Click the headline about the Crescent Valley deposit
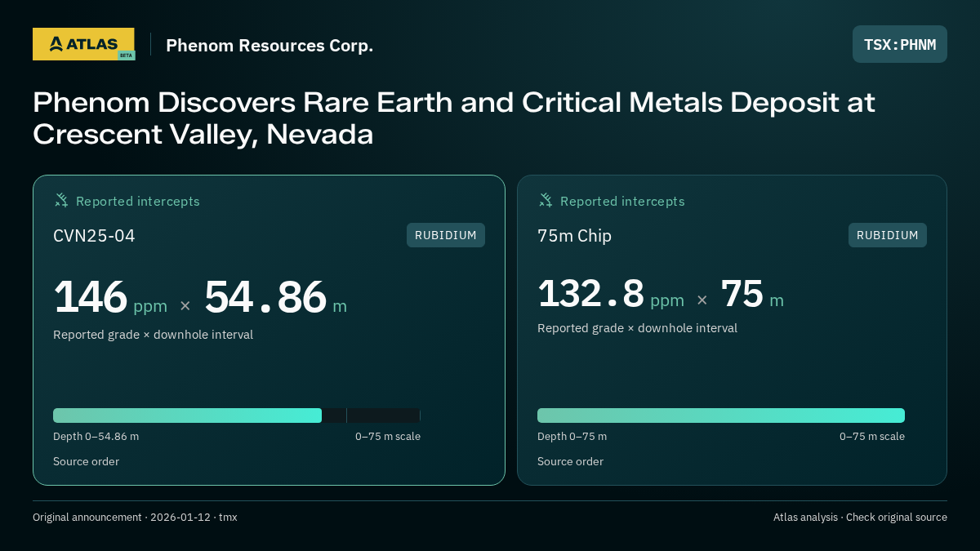980x551 pixels. click(454, 118)
